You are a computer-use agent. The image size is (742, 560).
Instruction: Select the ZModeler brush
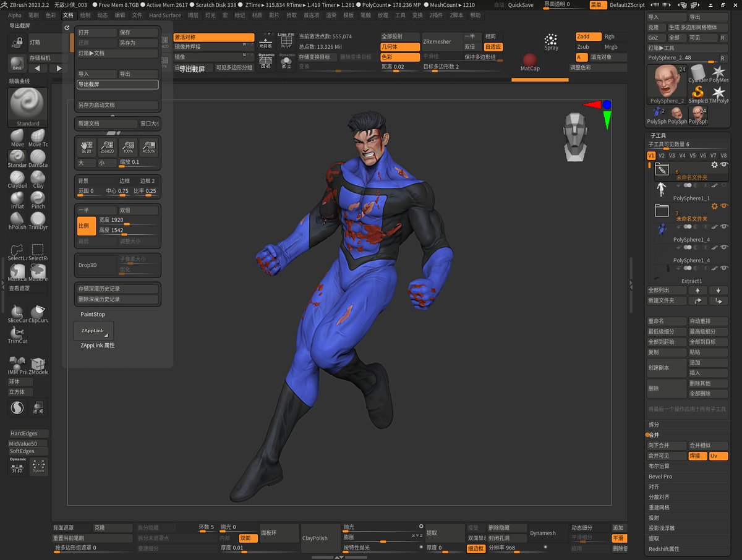point(38,365)
